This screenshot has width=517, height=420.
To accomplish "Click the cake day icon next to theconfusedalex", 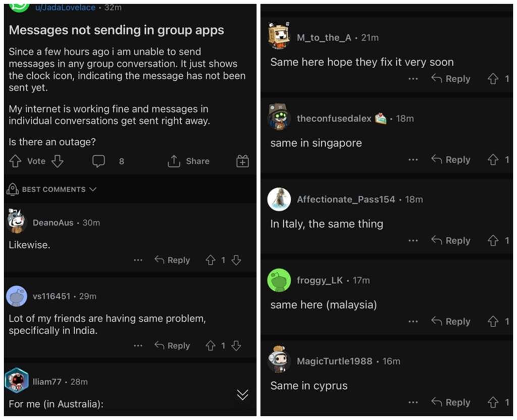I will [x=380, y=119].
